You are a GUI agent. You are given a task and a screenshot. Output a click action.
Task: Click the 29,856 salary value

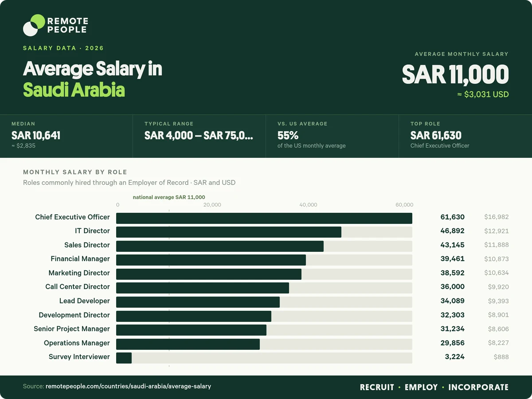453,343
